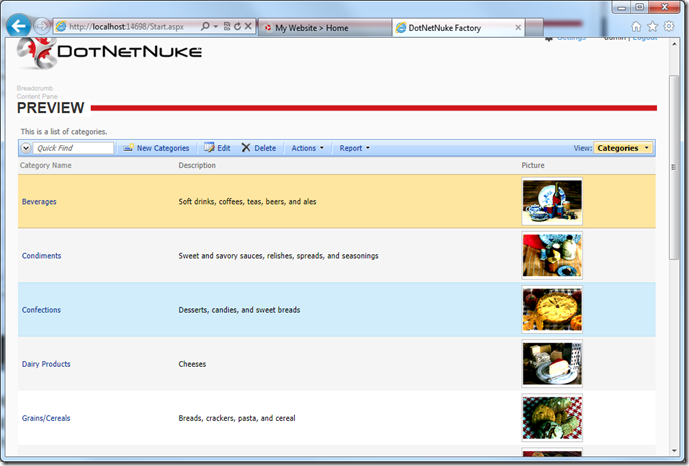Select the DotNetNuke Factory tab

[458, 28]
